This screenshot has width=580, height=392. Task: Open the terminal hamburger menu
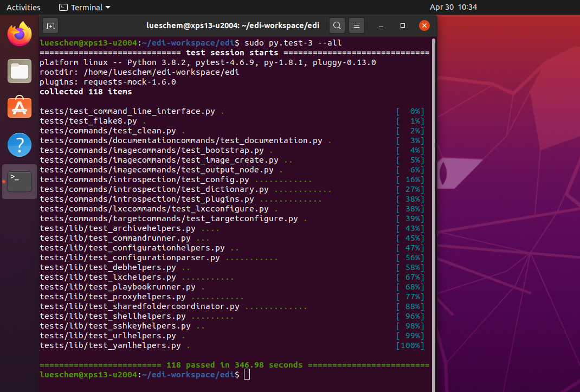[357, 25]
